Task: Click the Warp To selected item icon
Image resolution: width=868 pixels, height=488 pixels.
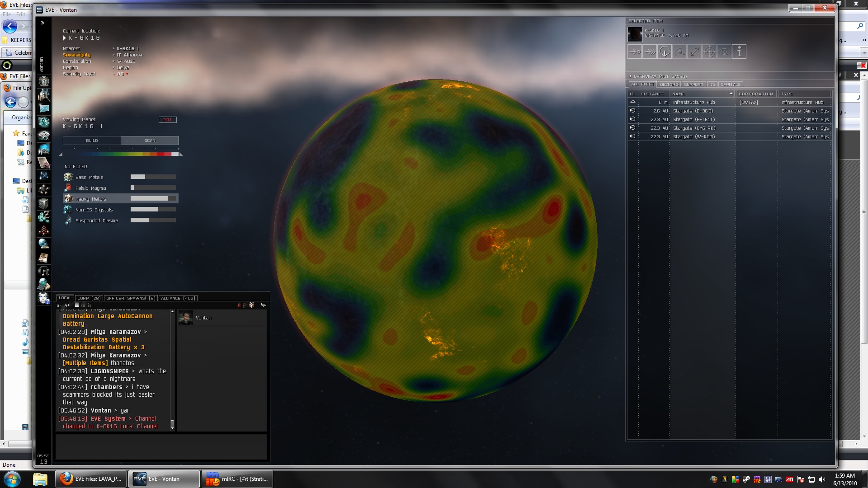Action: pyautogui.click(x=650, y=52)
